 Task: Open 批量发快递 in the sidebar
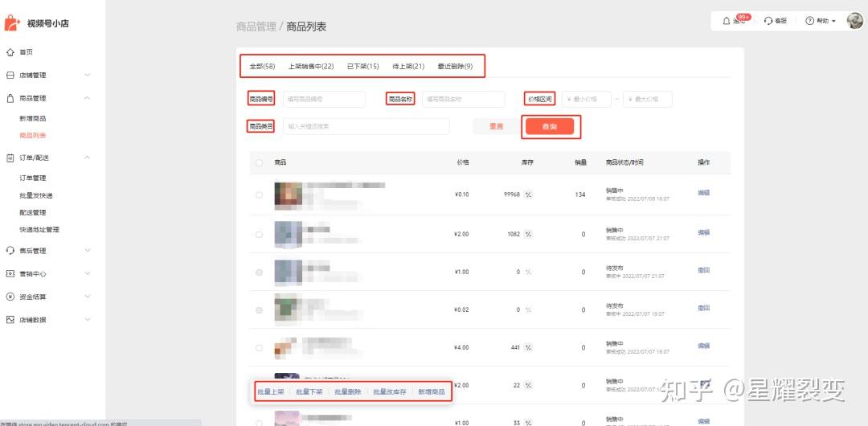[x=36, y=195]
